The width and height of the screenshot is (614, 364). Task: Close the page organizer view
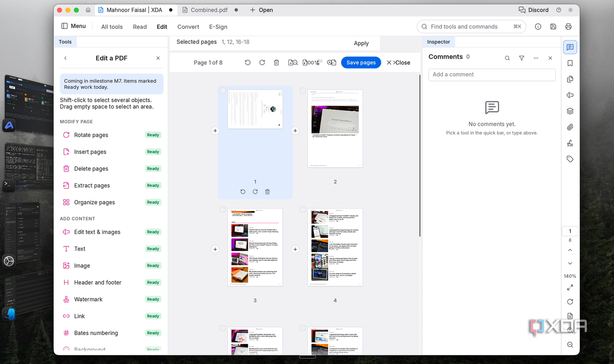(399, 63)
